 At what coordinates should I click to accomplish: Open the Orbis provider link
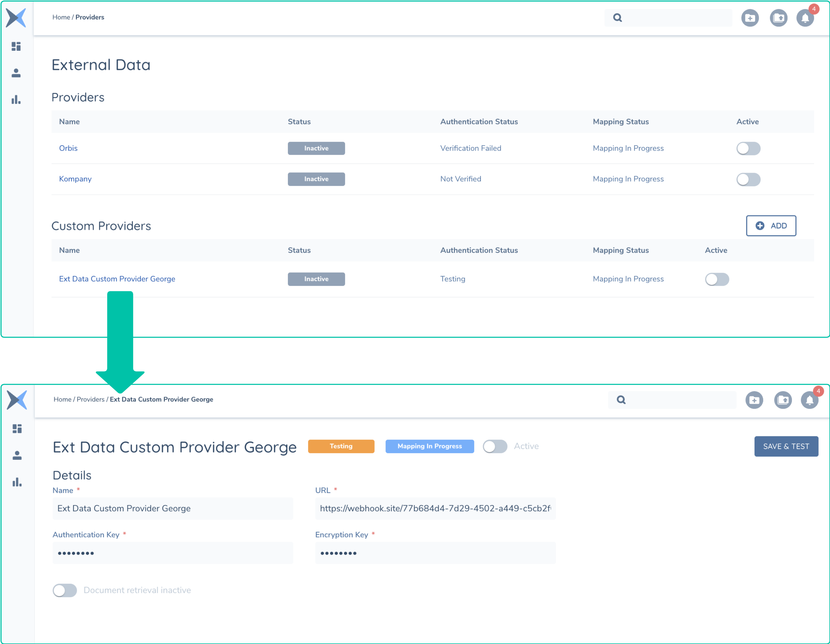point(69,148)
